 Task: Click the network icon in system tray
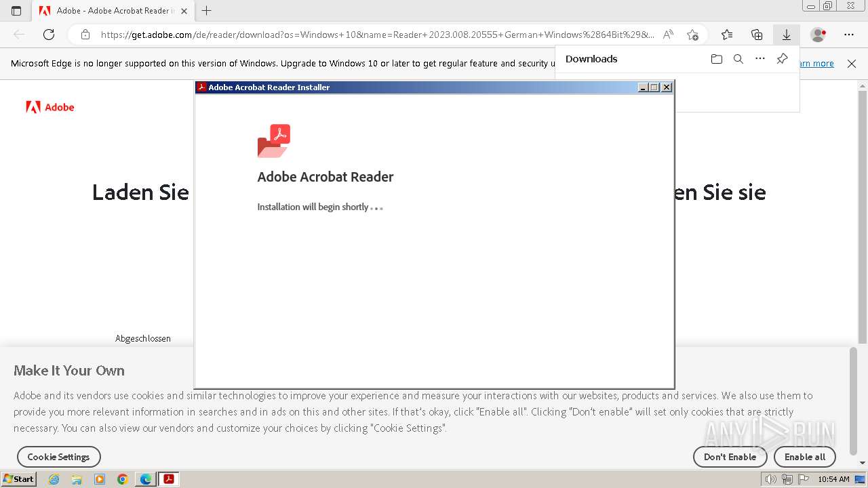click(x=787, y=479)
